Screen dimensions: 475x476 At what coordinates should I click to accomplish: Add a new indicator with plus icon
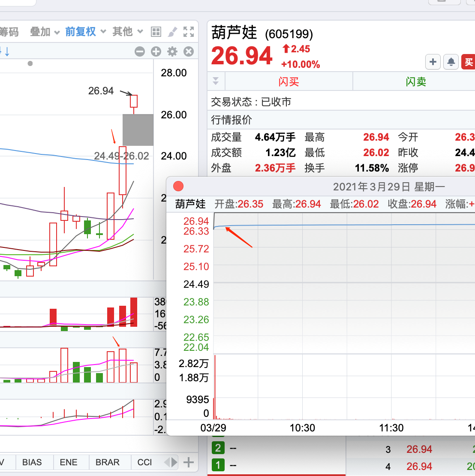(189, 462)
